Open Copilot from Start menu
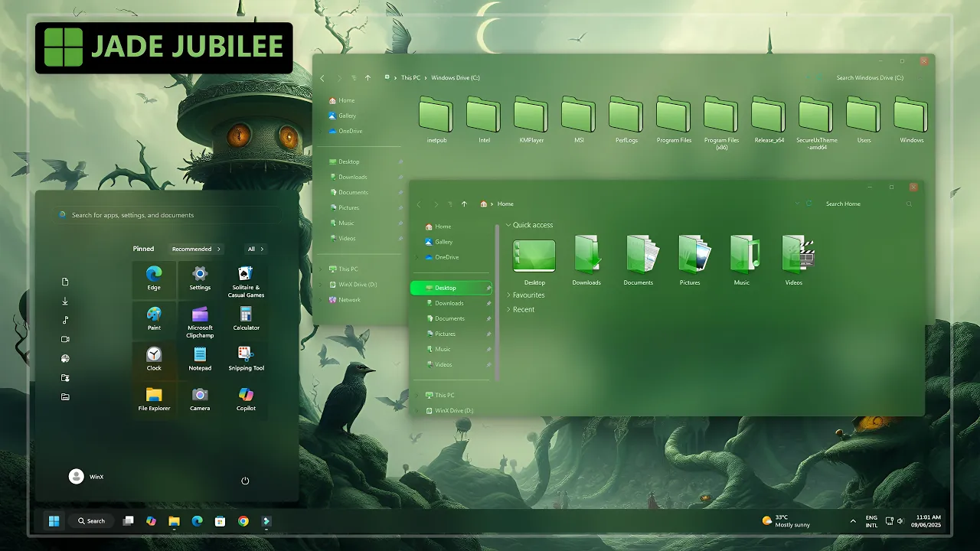This screenshot has width=980, height=551. pyautogui.click(x=246, y=399)
